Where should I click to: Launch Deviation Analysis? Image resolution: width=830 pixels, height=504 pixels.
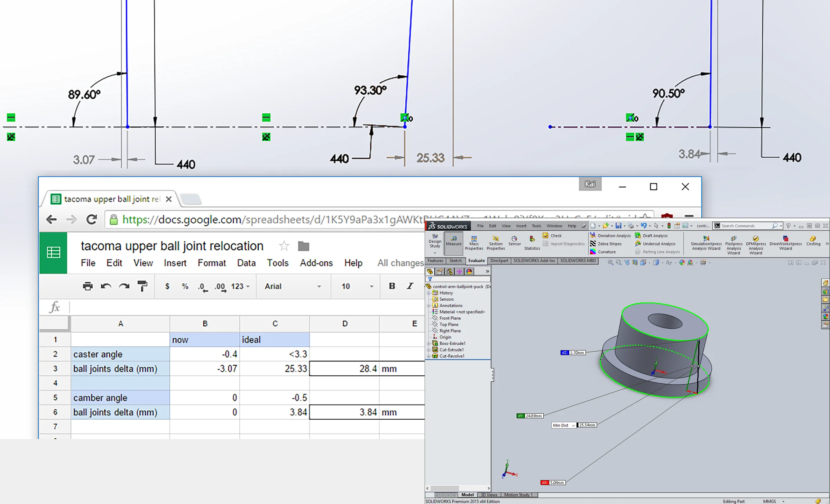click(x=610, y=236)
